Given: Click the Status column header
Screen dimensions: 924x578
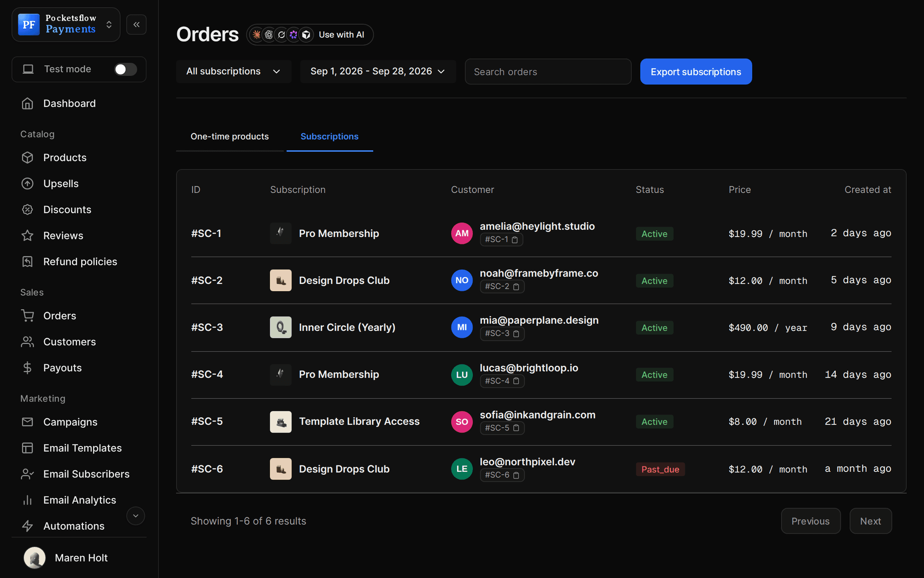Looking at the screenshot, I should 650,190.
